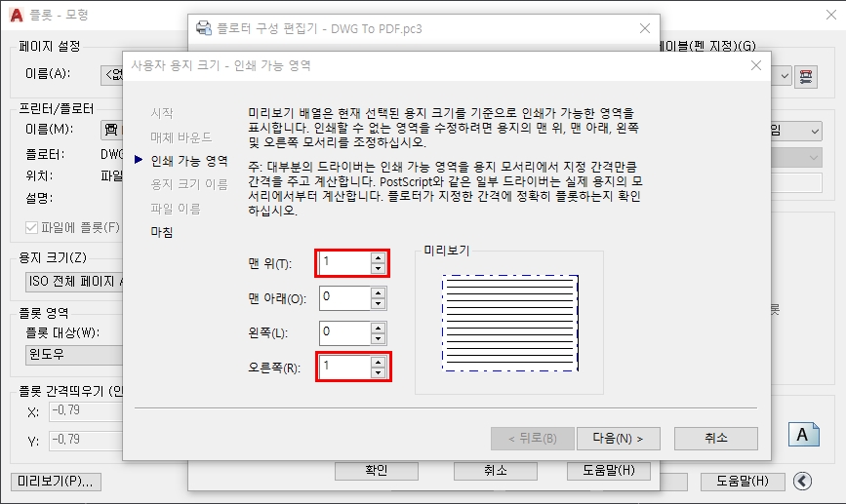
Task: Click the 시작 wizard step
Action: coord(162,113)
